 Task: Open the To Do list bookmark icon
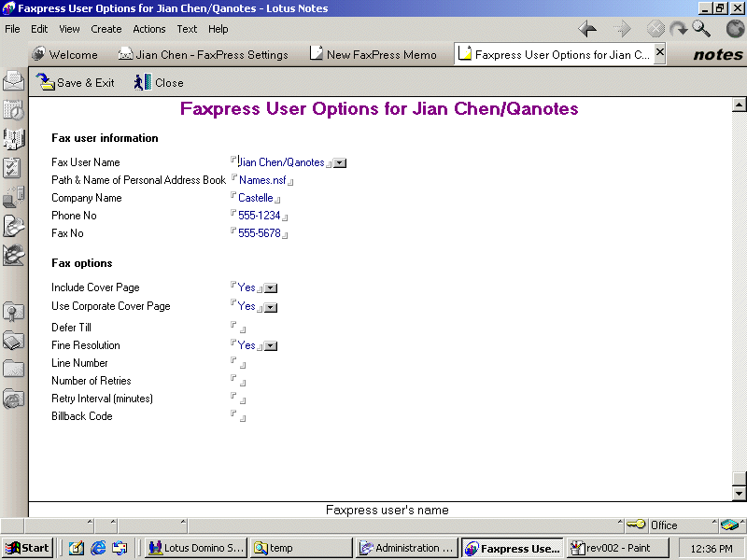point(13,167)
